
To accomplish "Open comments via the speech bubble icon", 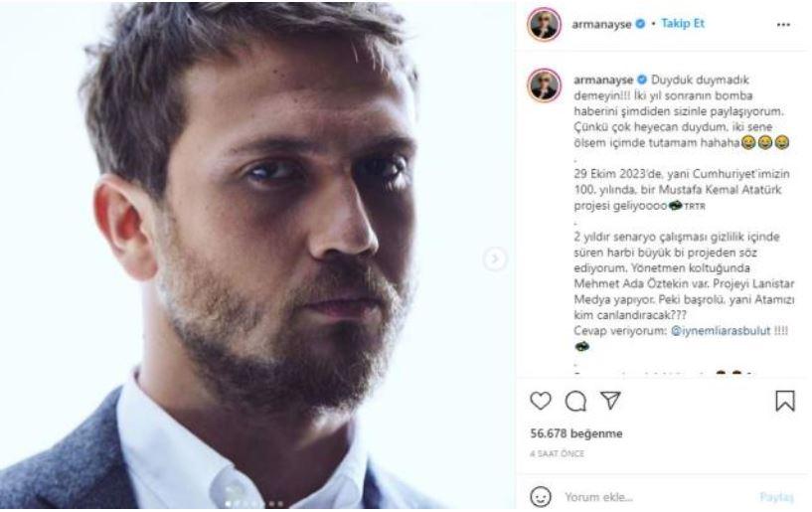I will coord(573,401).
